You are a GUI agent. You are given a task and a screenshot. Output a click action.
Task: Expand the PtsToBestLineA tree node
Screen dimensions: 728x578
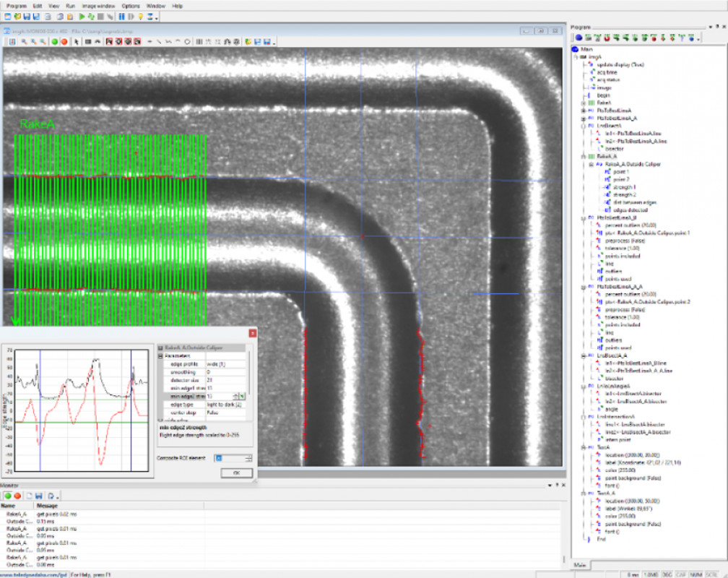[x=583, y=111]
